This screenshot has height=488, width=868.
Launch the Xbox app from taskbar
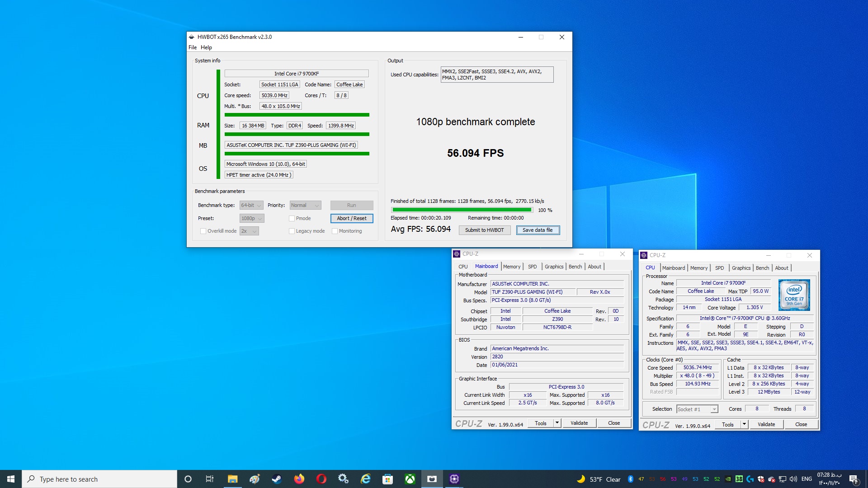410,479
